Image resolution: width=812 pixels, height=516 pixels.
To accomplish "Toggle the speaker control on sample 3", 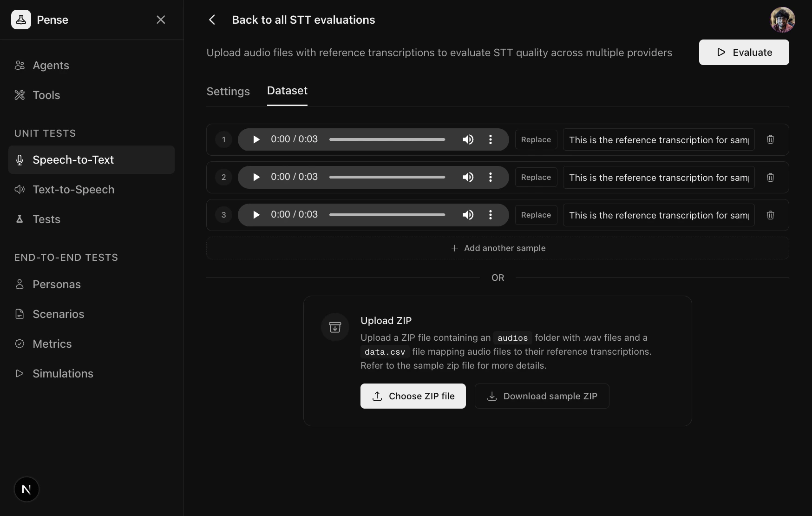I will 468,215.
